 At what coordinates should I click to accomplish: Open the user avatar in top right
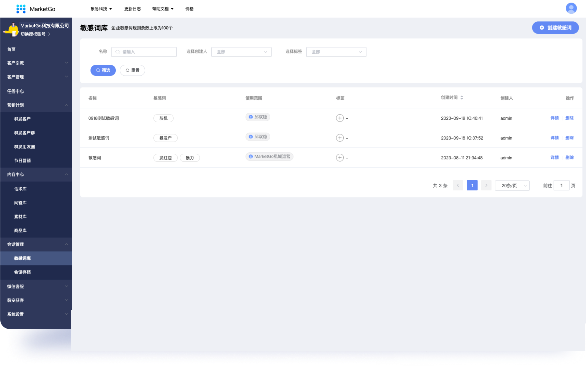[x=571, y=8]
